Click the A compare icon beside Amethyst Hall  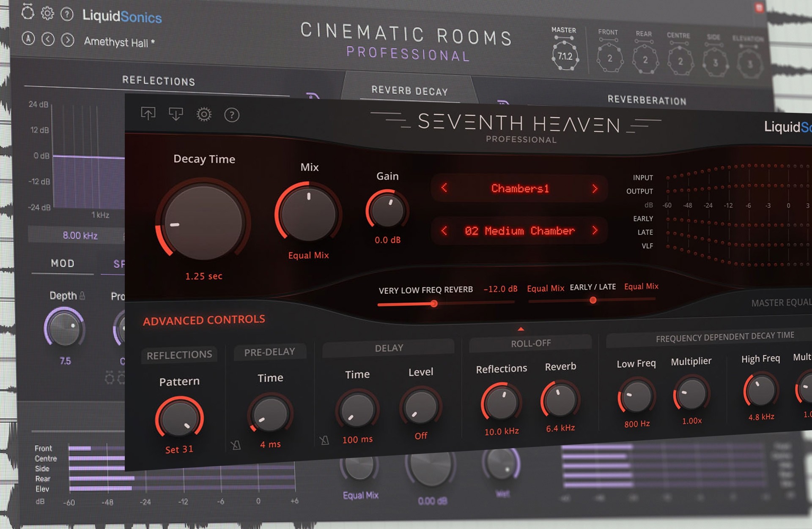tap(28, 38)
